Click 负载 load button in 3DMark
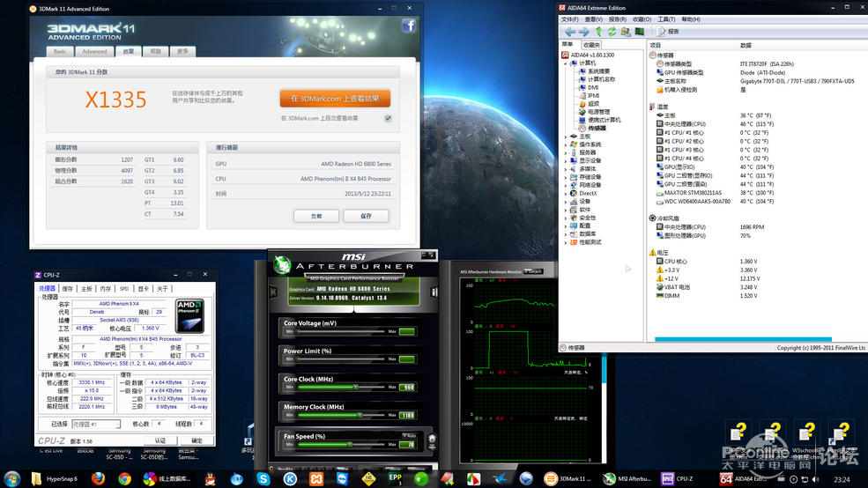The image size is (868, 488). point(316,216)
